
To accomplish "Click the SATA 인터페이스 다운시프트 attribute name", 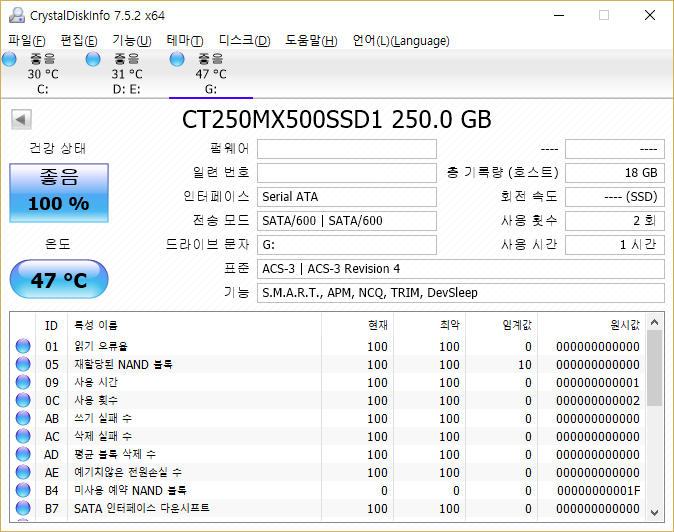I will pyautogui.click(x=142, y=508).
